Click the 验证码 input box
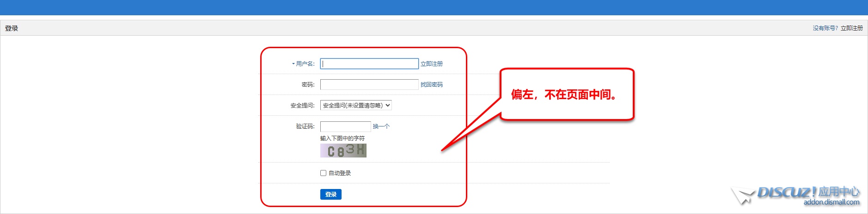Image resolution: width=868 pixels, height=214 pixels. pyautogui.click(x=345, y=126)
